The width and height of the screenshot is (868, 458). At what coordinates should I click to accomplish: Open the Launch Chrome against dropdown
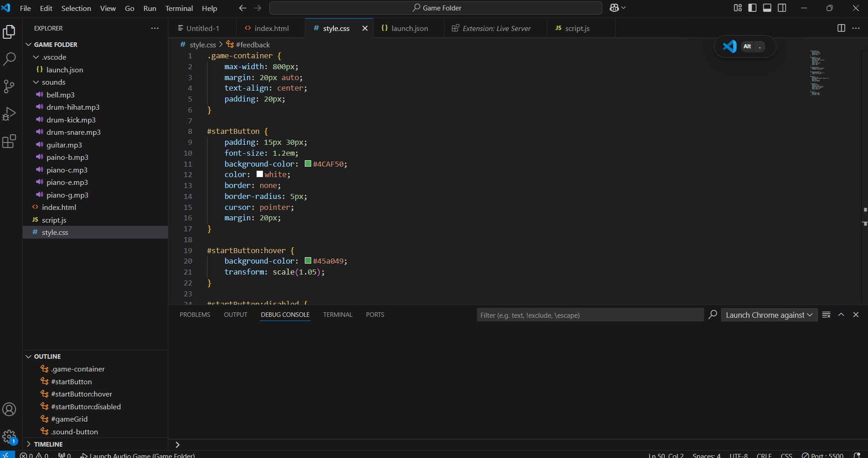coord(769,315)
